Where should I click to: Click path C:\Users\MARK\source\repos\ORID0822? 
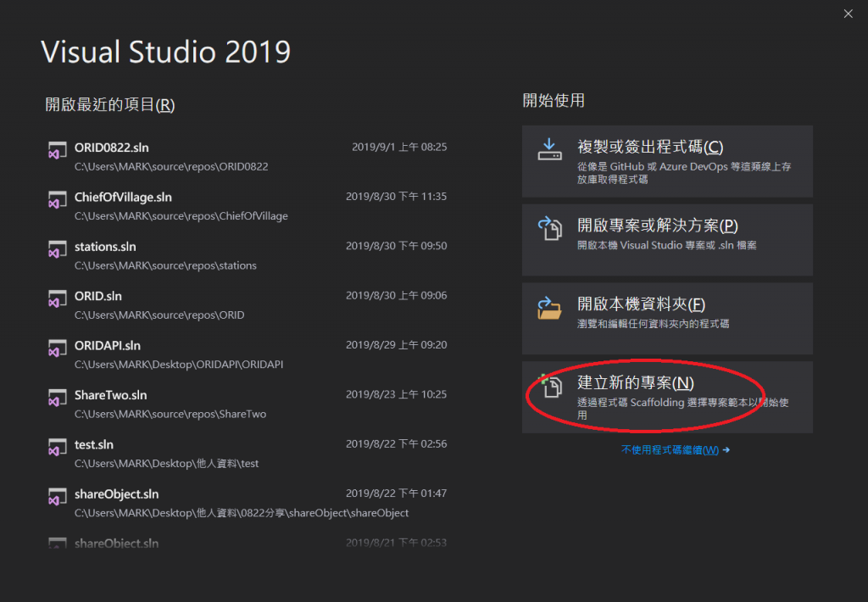[171, 167]
